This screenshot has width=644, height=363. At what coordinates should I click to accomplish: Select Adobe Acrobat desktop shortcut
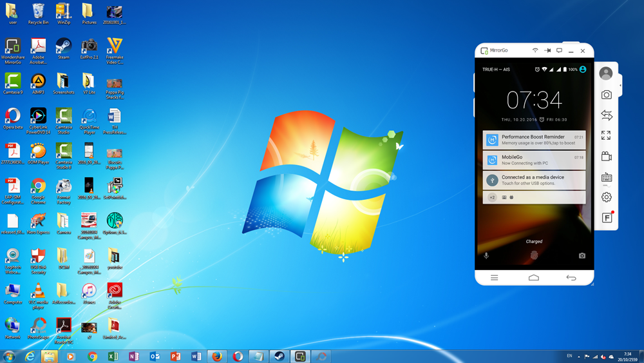click(38, 51)
